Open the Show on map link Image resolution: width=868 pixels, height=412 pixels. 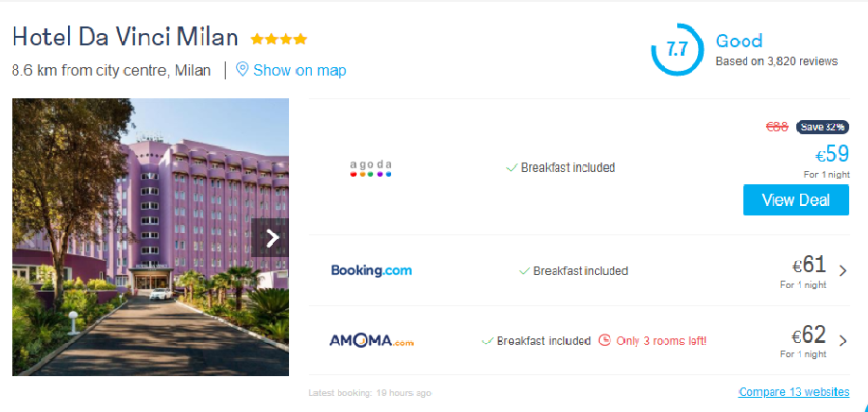click(299, 70)
